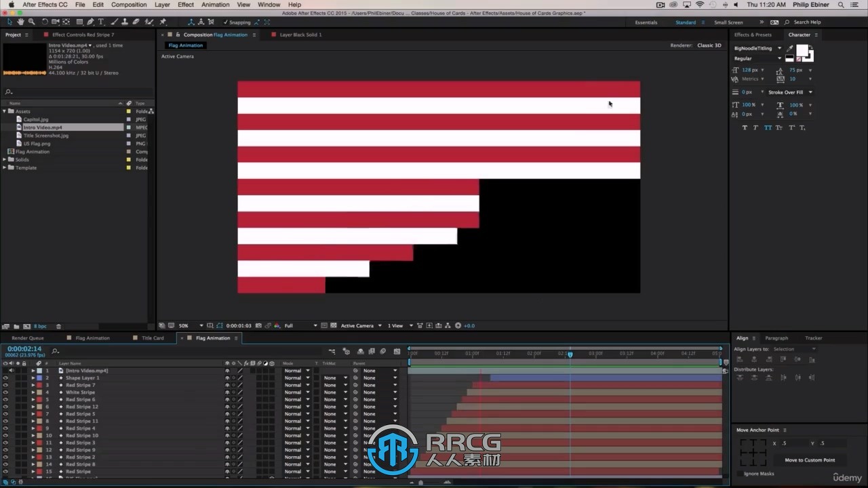Image resolution: width=868 pixels, height=488 pixels.
Task: Select the Rotation tool
Action: coord(45,22)
